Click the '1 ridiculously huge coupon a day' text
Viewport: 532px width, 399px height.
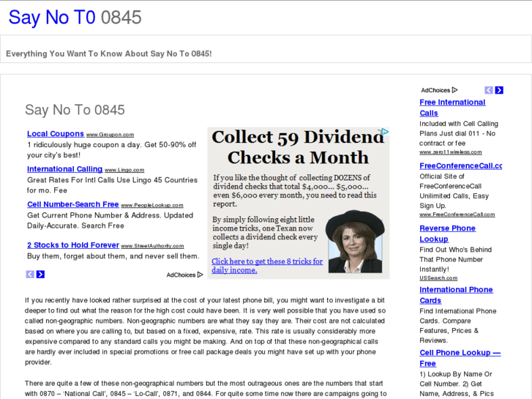(x=112, y=150)
